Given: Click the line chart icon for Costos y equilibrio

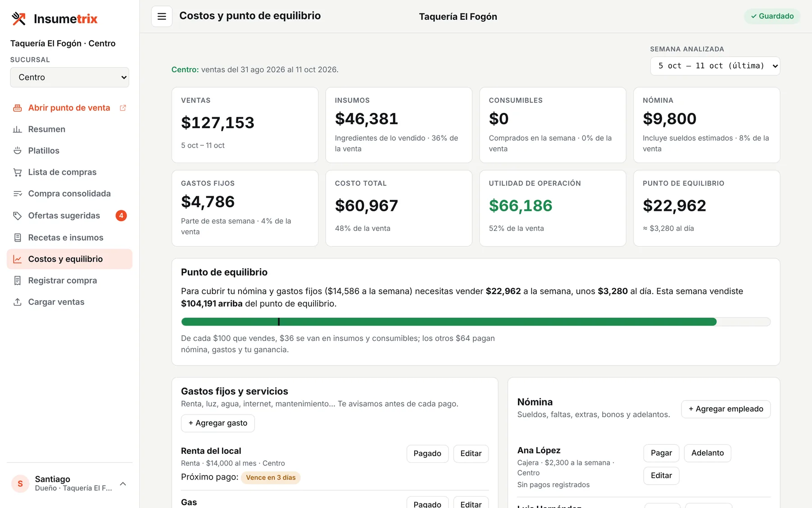Looking at the screenshot, I should (x=18, y=259).
